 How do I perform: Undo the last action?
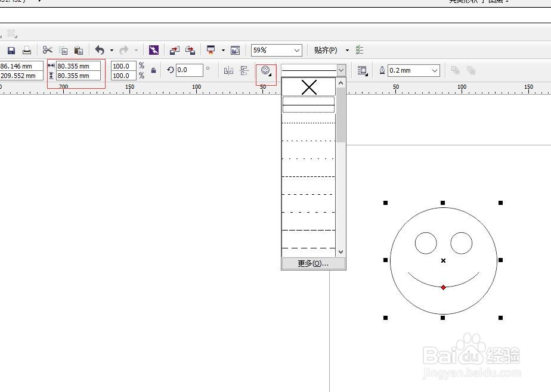[x=100, y=50]
